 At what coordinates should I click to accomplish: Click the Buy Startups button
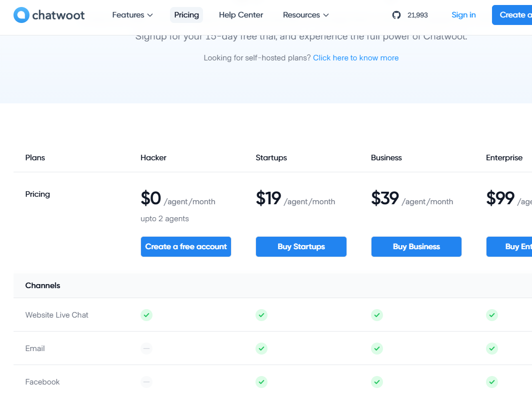pyautogui.click(x=301, y=247)
